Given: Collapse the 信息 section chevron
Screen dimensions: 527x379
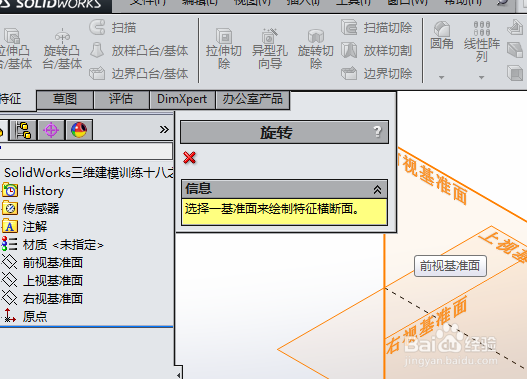Looking at the screenshot, I should [377, 190].
